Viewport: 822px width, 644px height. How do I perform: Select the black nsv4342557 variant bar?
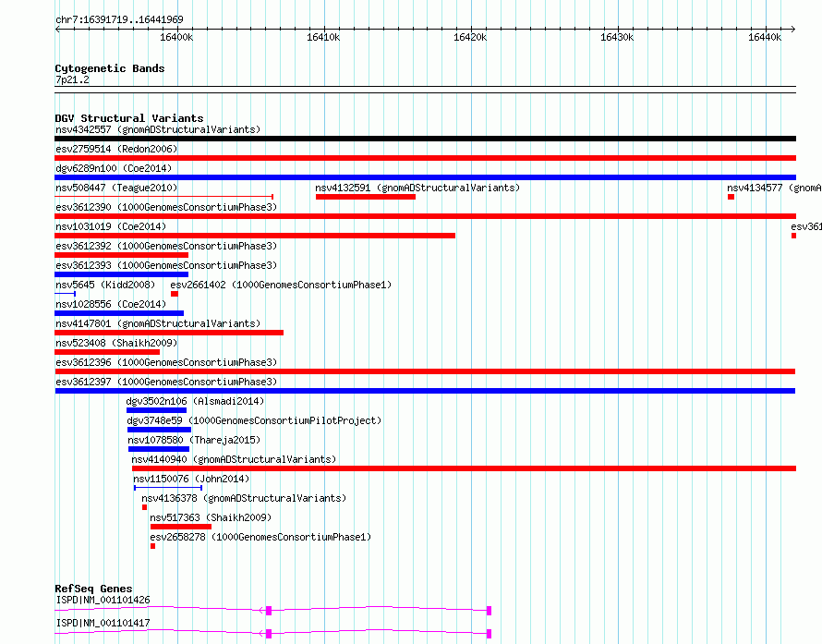point(425,139)
